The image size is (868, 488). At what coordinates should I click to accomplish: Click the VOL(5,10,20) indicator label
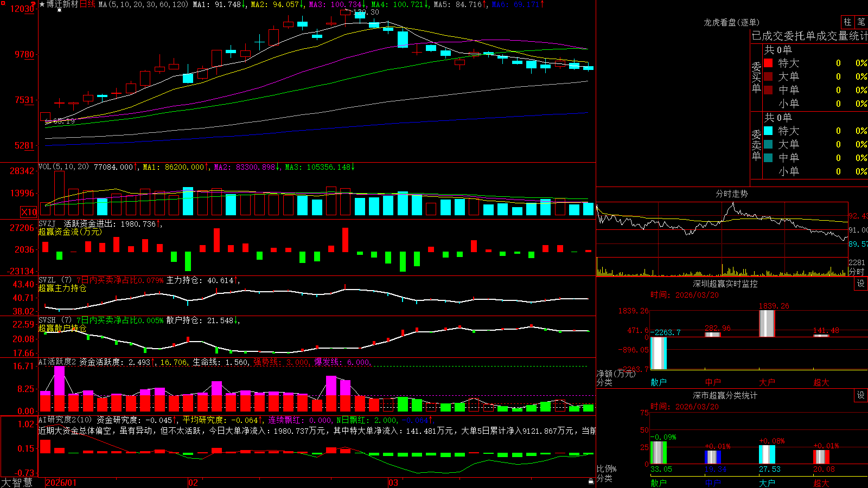[x=63, y=166]
